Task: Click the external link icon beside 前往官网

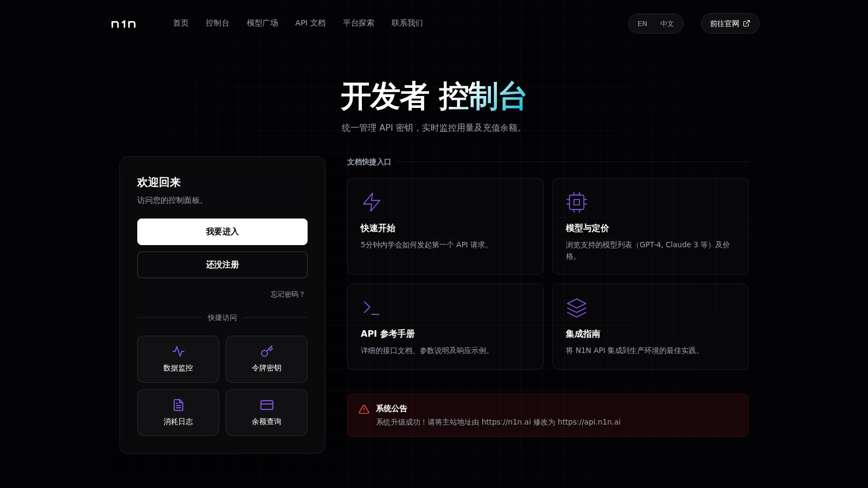Action: coord(746,23)
